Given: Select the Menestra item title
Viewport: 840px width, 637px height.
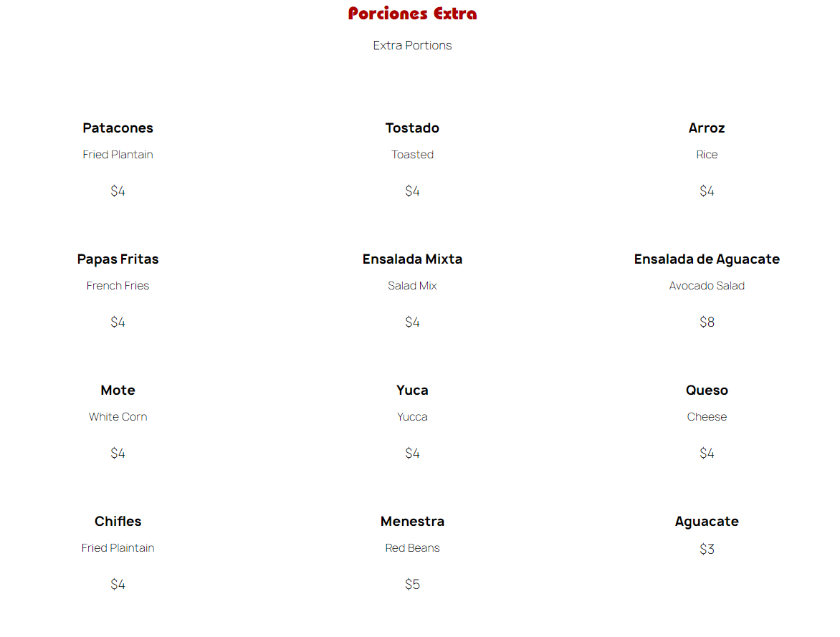Looking at the screenshot, I should (412, 522).
